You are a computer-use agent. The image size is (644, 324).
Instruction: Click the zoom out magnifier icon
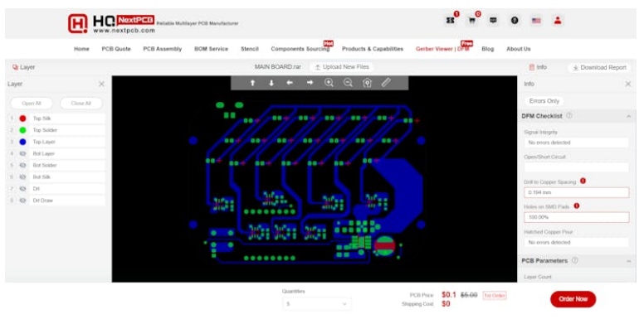pyautogui.click(x=348, y=83)
